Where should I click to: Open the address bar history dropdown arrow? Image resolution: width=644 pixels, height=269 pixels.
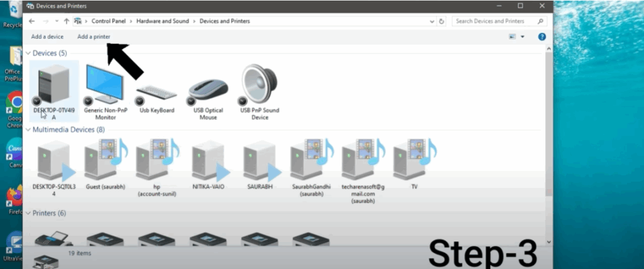pyautogui.click(x=431, y=21)
